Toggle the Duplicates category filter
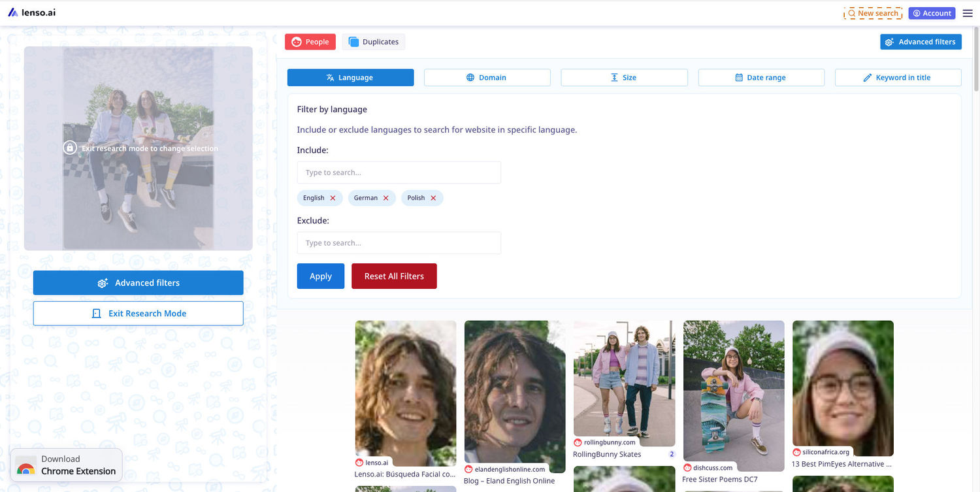980x492 pixels. tap(373, 42)
